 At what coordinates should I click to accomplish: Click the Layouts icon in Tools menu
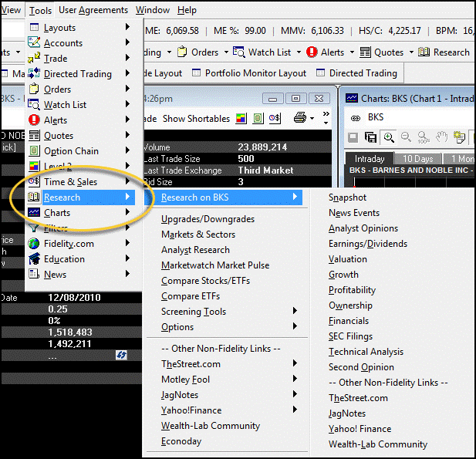(34, 27)
